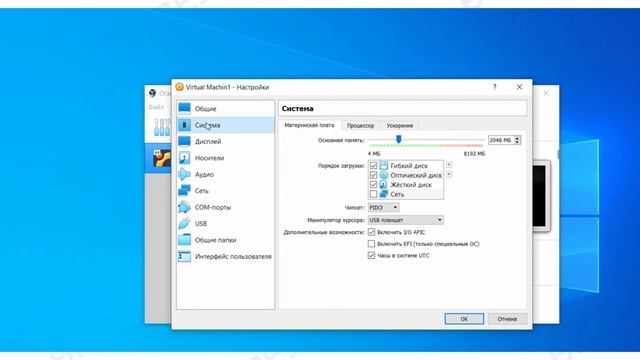Viewport: 640px width, 360px height.
Task: Open the Аудио settings category
Action: (x=226, y=174)
